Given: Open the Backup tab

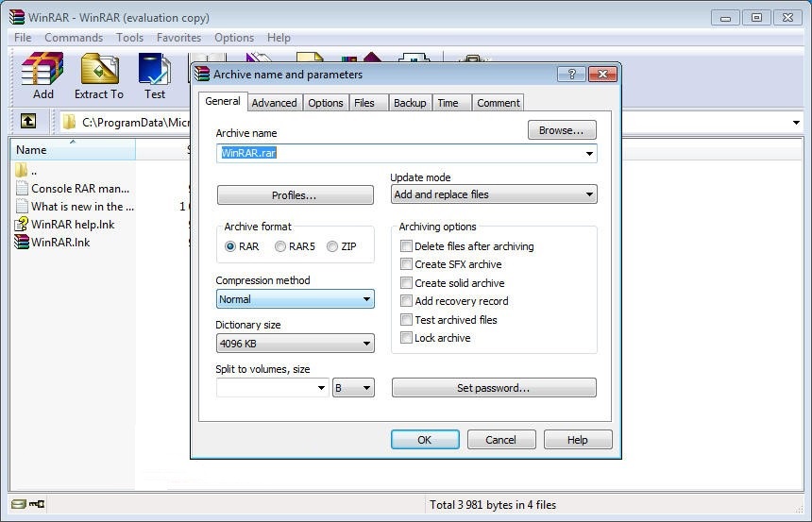Looking at the screenshot, I should pyautogui.click(x=410, y=103).
